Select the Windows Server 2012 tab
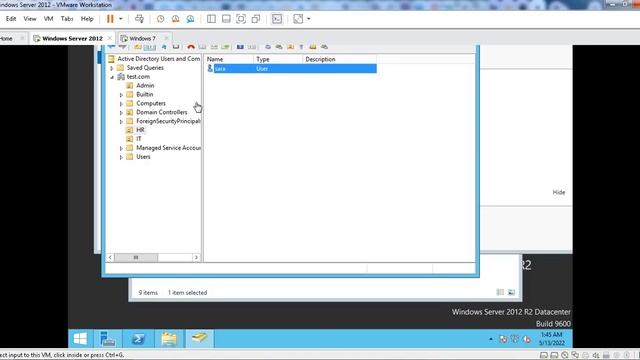The image size is (640, 360). click(x=72, y=38)
